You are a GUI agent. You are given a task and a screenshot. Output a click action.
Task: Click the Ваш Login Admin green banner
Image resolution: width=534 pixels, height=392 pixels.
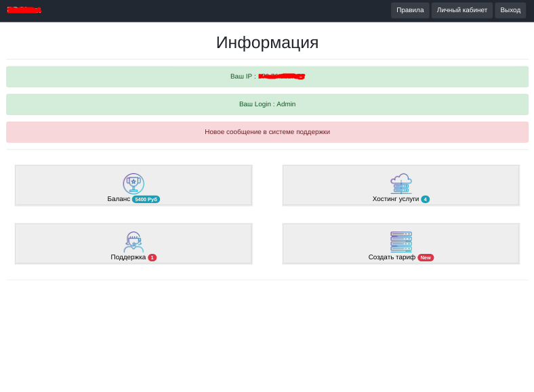(x=267, y=104)
